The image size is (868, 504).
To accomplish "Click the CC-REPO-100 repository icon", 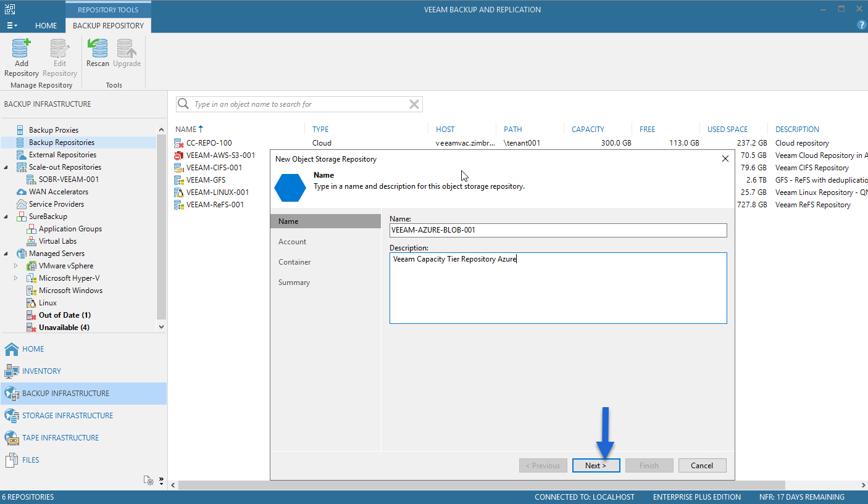I will [x=179, y=143].
